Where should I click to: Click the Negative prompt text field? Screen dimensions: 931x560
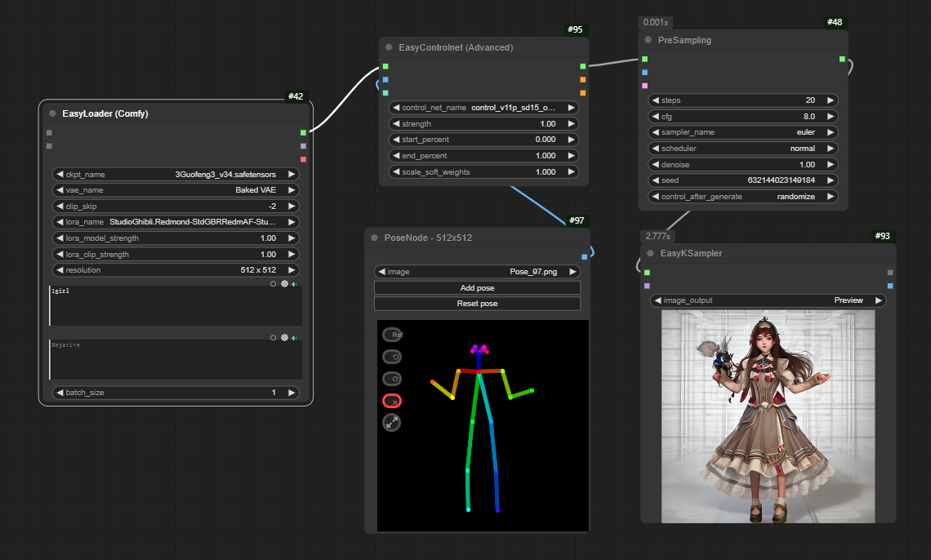pyautogui.click(x=176, y=360)
